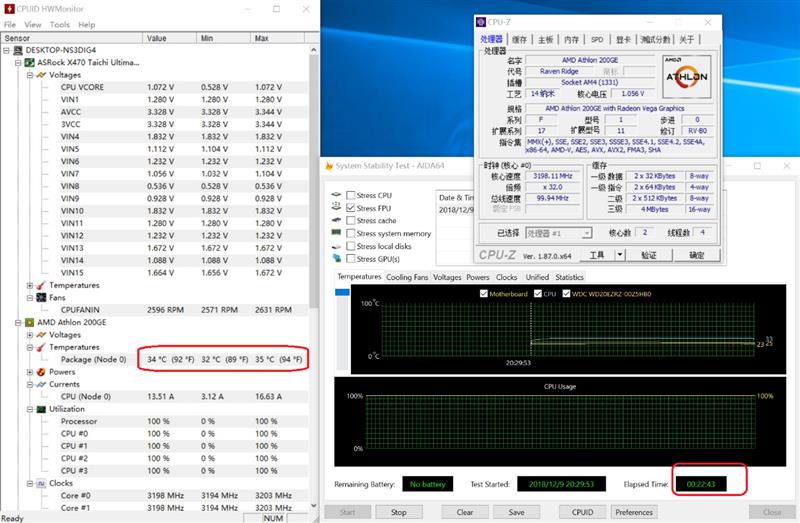Click the Currents icon under AMD Athlon
This screenshot has width=800, height=523.
pos(41,384)
